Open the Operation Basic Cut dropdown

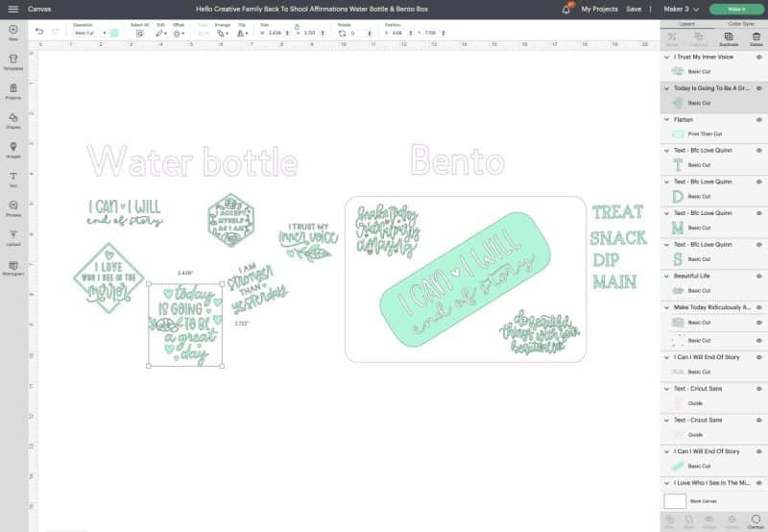tap(89, 33)
